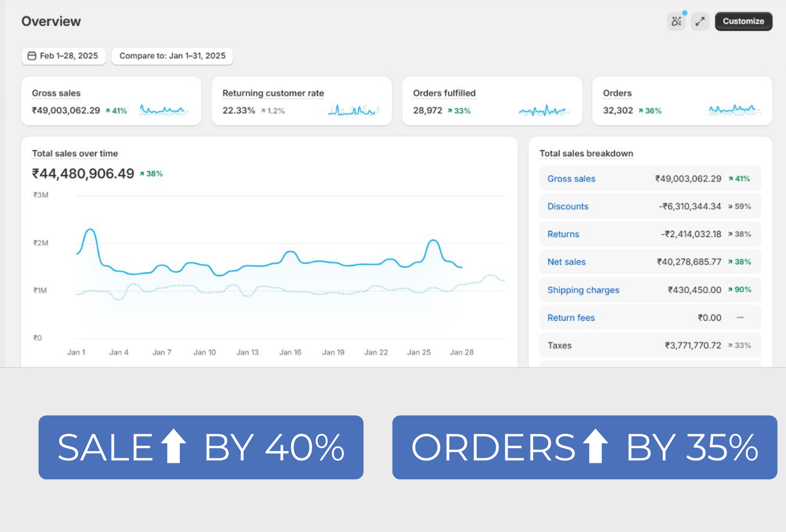
Task: Click the Orders card sparkline graph
Action: 733,110
